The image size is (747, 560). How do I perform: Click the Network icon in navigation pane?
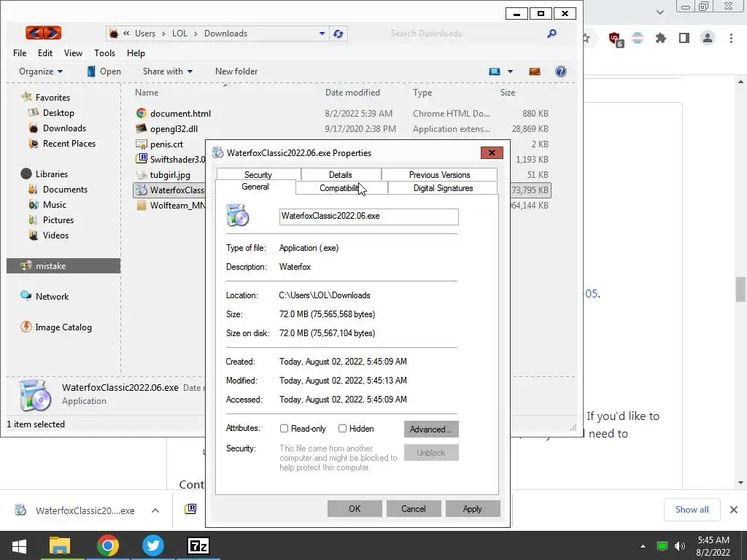26,296
